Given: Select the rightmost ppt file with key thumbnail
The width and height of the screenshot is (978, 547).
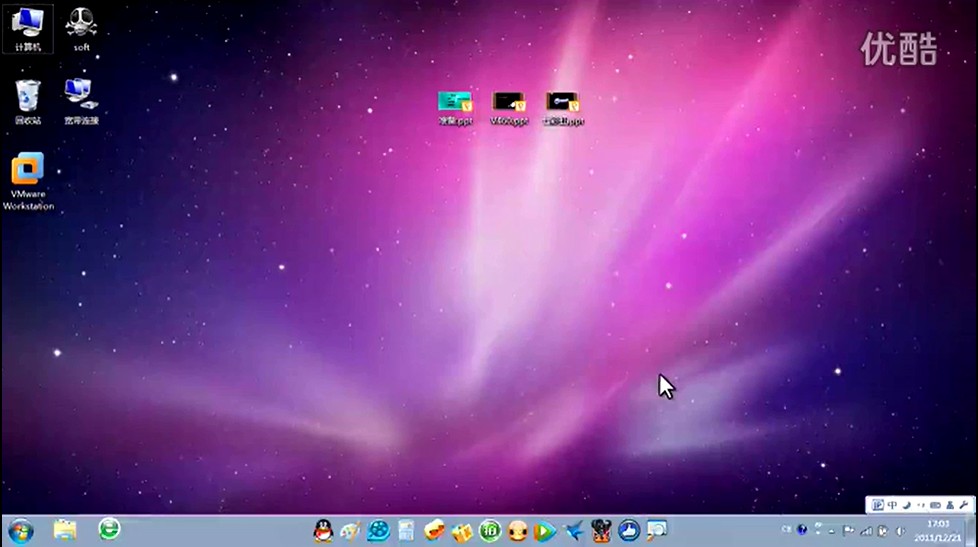Looking at the screenshot, I should coord(563,109).
